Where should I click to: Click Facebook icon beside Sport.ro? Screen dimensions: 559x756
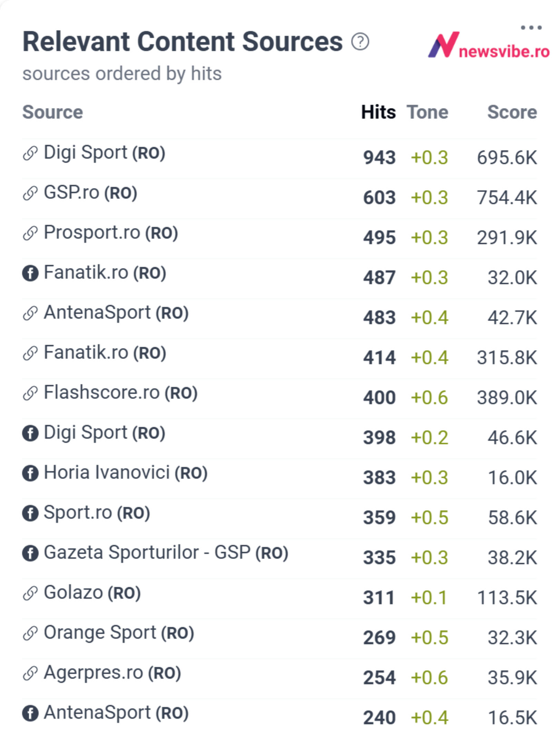30,513
